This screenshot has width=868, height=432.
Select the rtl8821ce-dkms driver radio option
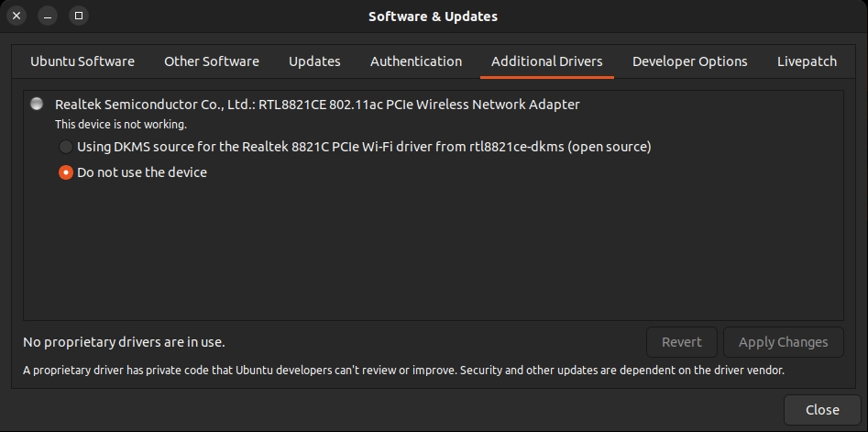pyautogui.click(x=66, y=147)
